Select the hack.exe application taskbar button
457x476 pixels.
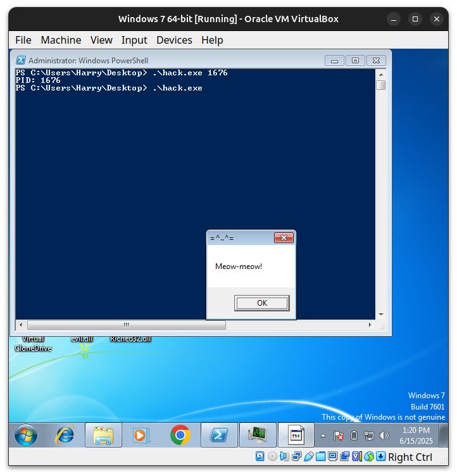click(296, 435)
